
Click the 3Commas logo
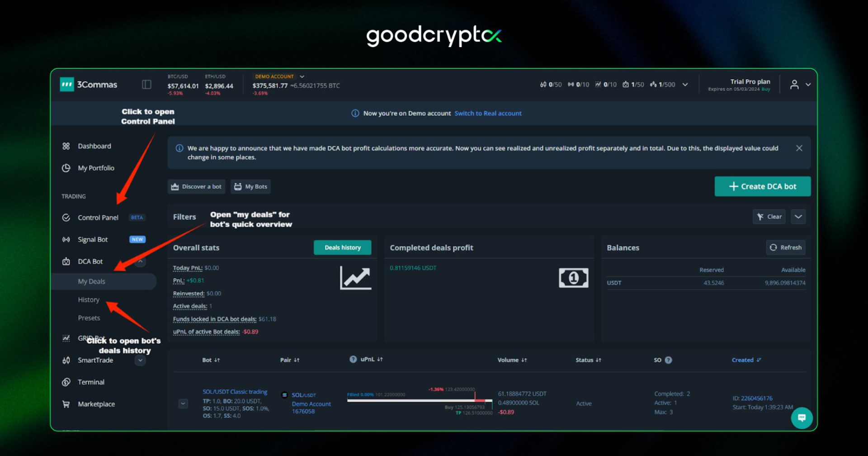click(x=89, y=85)
